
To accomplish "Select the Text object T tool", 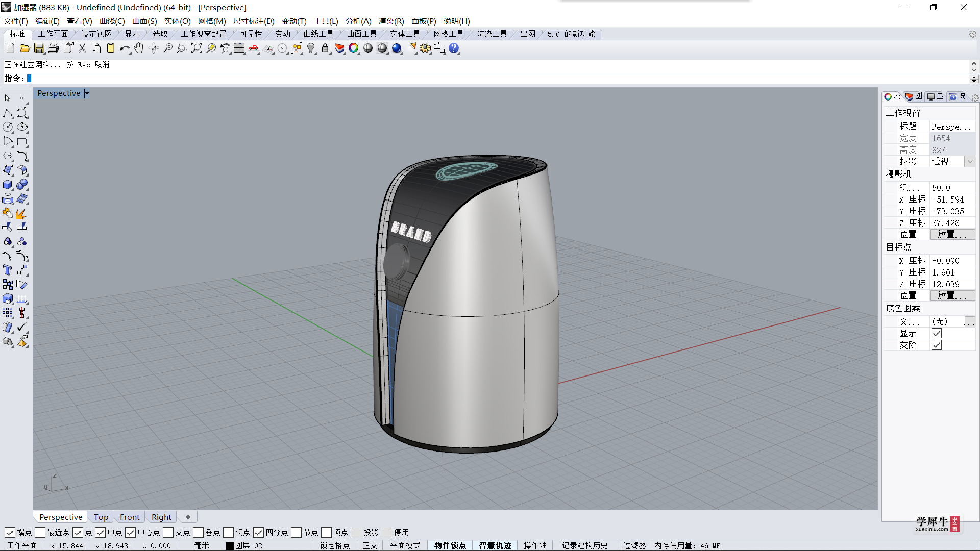I will coord(8,270).
